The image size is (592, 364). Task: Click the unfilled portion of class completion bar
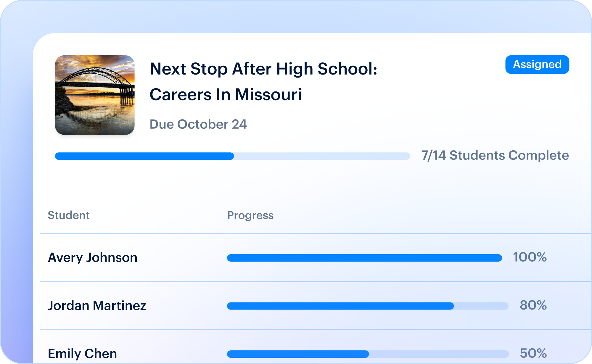pyautogui.click(x=322, y=156)
